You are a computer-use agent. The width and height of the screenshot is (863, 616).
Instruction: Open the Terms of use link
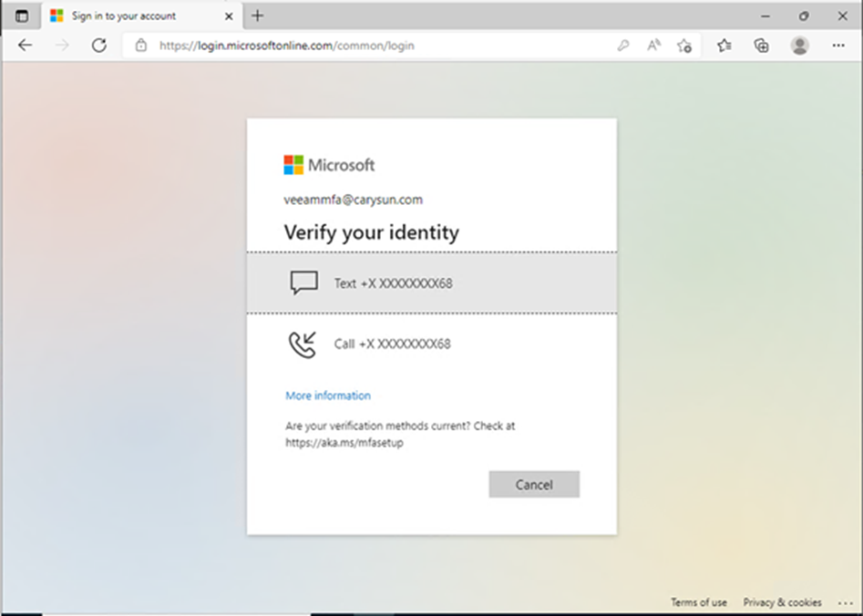pos(698,602)
